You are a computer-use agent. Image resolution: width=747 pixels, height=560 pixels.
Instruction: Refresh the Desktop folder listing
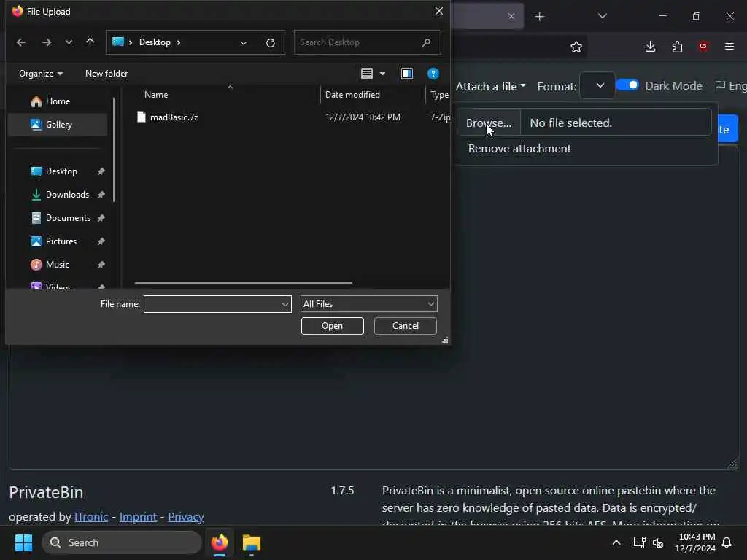point(271,43)
